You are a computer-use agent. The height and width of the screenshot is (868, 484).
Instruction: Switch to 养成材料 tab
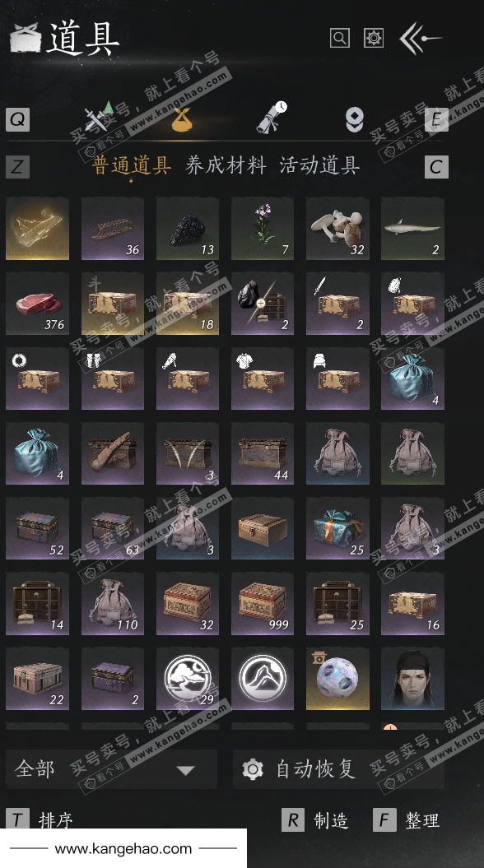point(226,165)
